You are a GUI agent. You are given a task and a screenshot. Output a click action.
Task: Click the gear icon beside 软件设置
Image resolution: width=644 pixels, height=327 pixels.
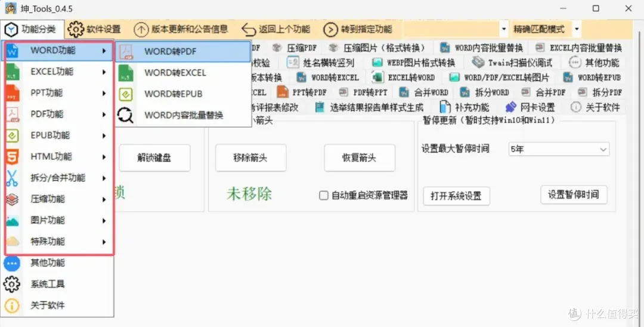point(76,29)
